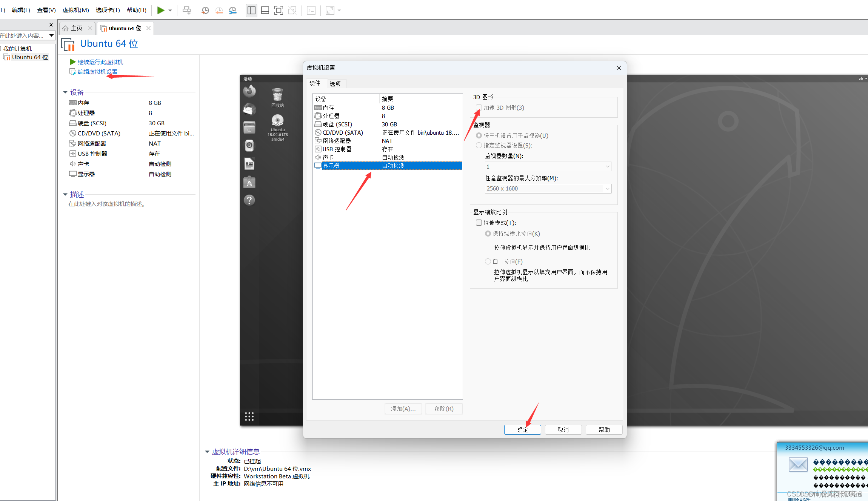The height and width of the screenshot is (501, 868).
Task: Click 网络适配器 row in VM summary page
Action: click(131, 144)
